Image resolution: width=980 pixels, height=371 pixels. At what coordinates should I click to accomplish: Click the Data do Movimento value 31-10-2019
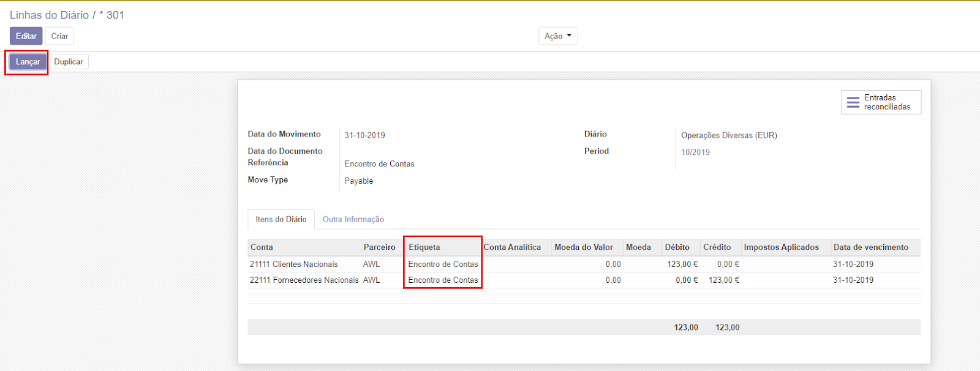pos(364,135)
